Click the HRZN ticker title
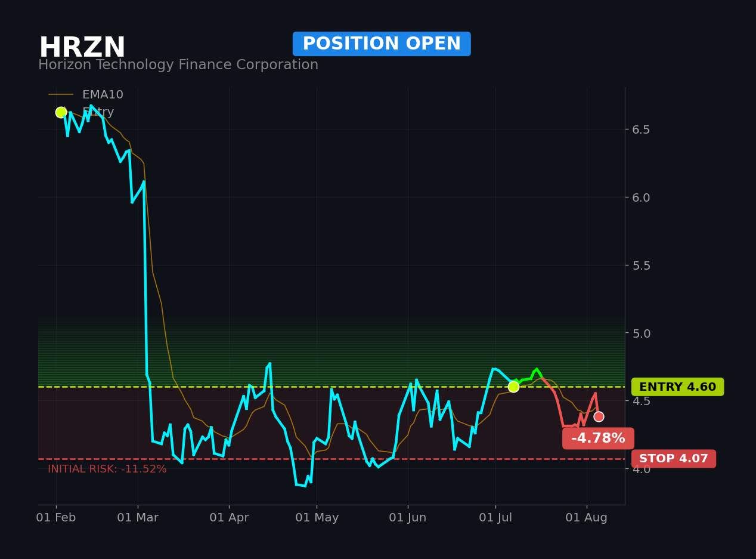756x559 pixels. click(x=82, y=48)
